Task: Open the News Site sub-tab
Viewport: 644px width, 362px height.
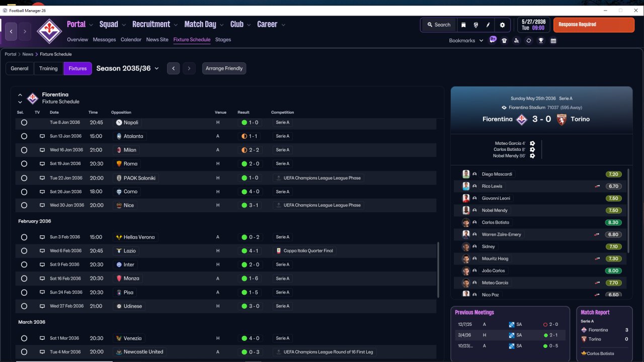Action: click(157, 40)
